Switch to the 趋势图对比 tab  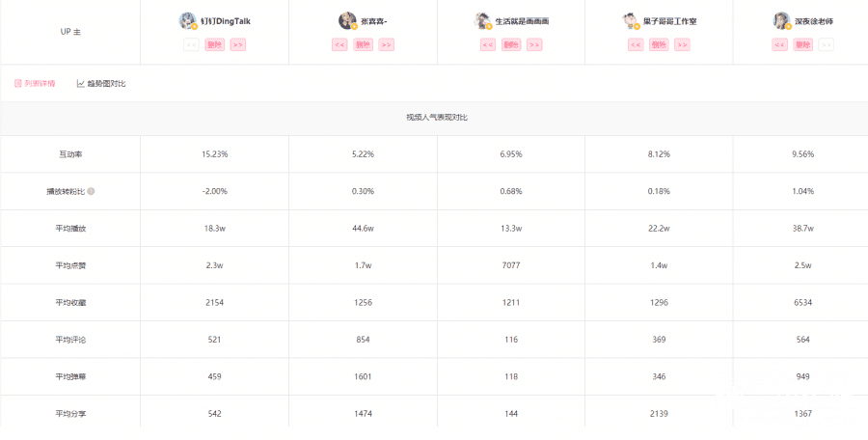click(x=101, y=83)
